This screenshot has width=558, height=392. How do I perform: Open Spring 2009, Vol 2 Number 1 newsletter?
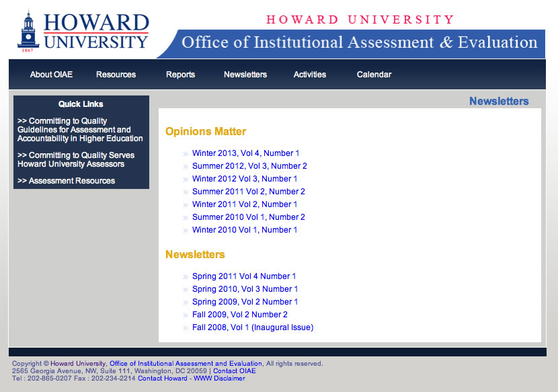click(245, 302)
